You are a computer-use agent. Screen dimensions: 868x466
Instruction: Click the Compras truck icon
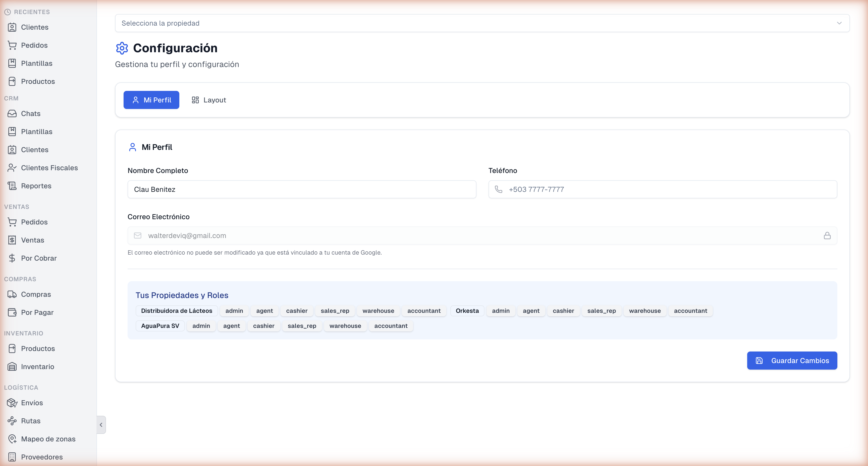pyautogui.click(x=12, y=295)
